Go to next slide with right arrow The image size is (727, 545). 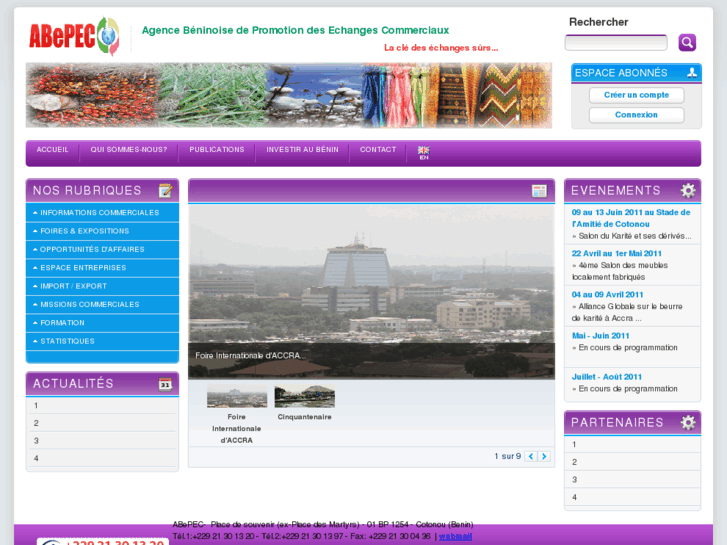pos(544,456)
